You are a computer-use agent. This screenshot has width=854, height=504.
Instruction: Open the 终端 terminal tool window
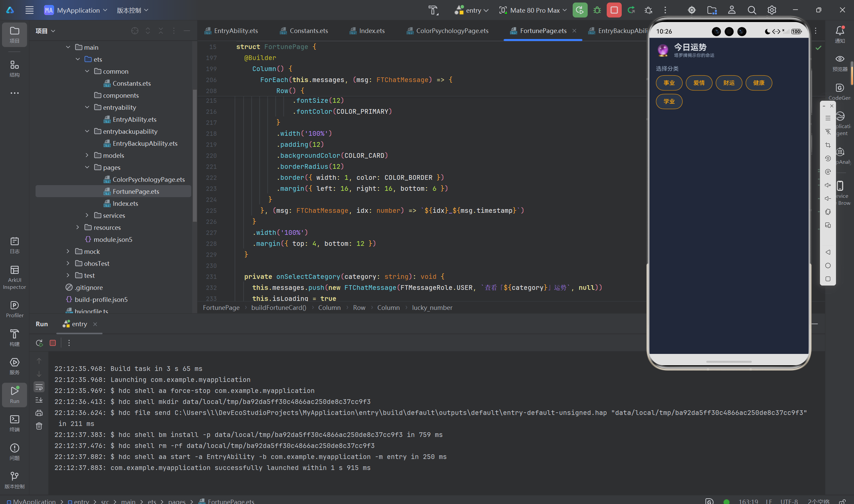[x=15, y=423]
